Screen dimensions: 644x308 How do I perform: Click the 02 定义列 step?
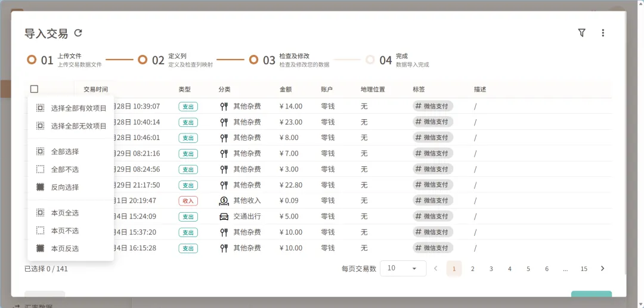click(175, 60)
